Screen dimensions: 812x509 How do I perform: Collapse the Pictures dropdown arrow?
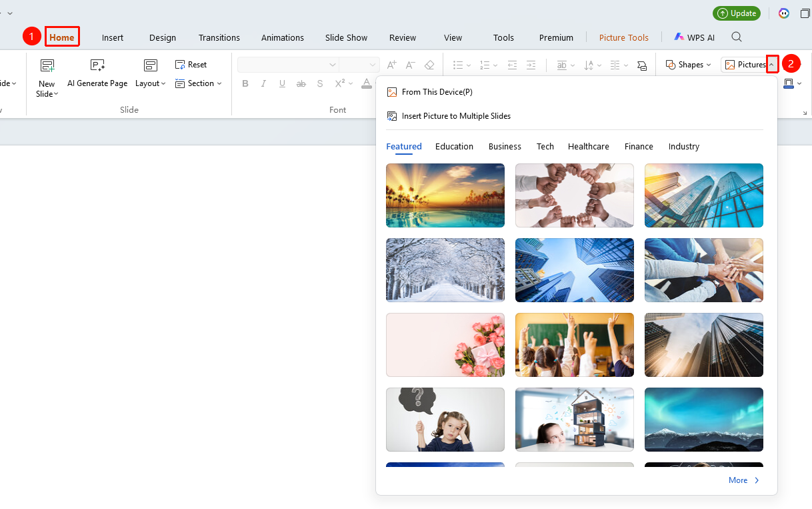pos(772,65)
